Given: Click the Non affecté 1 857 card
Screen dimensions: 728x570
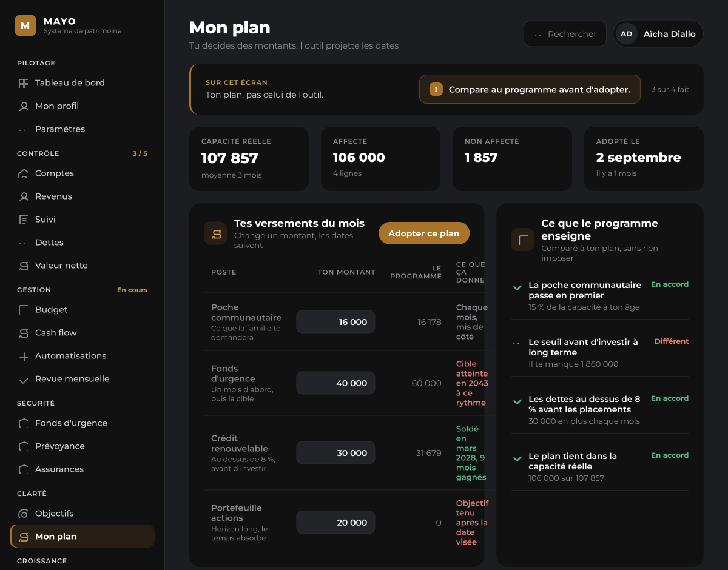Looking at the screenshot, I should tap(512, 159).
